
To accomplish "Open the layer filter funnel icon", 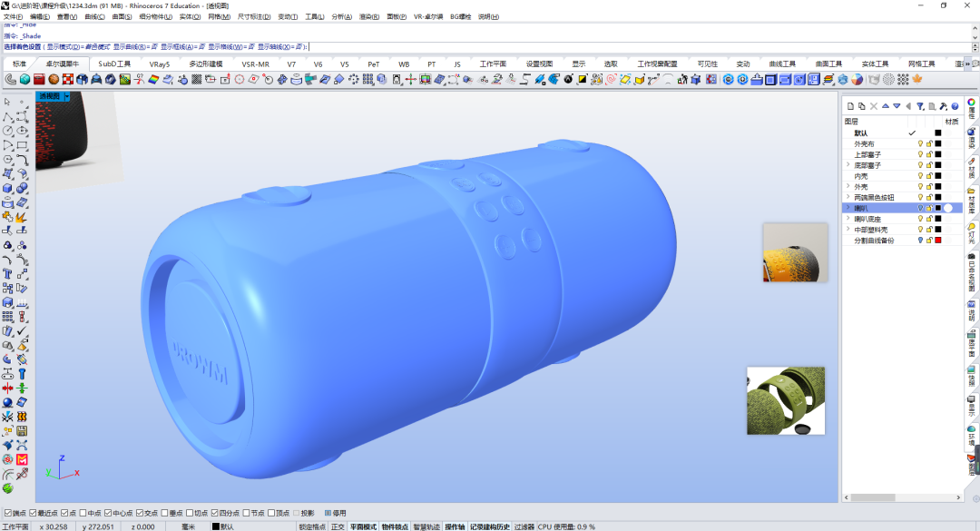I will point(920,106).
